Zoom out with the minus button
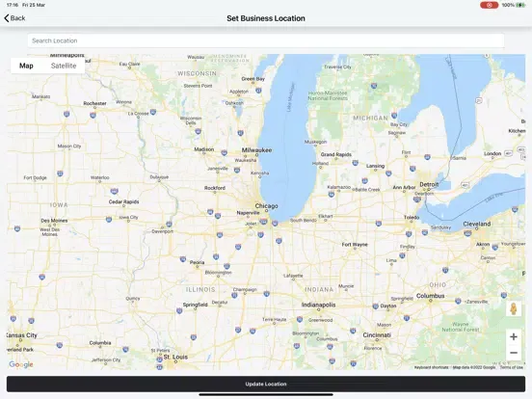This screenshot has width=532, height=399. tap(514, 353)
